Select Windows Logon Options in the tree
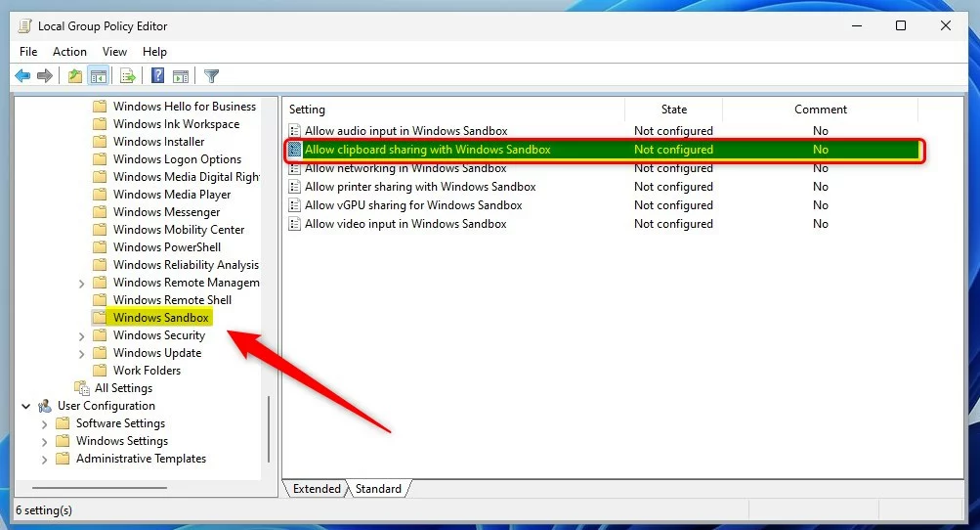Viewport: 980px width, 530px height. click(x=177, y=159)
